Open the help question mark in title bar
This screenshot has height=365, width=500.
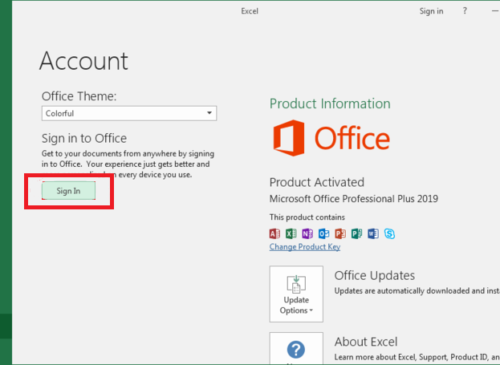(x=465, y=11)
